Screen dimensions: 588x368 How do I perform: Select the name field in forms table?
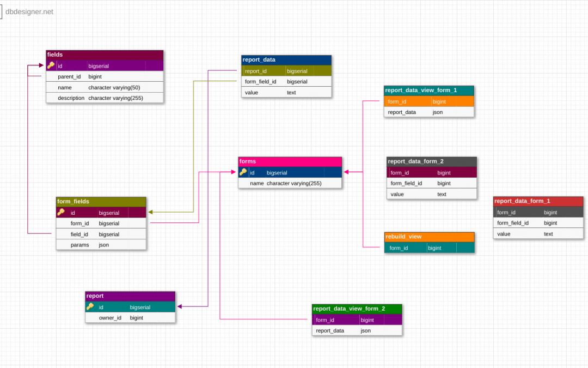point(290,183)
